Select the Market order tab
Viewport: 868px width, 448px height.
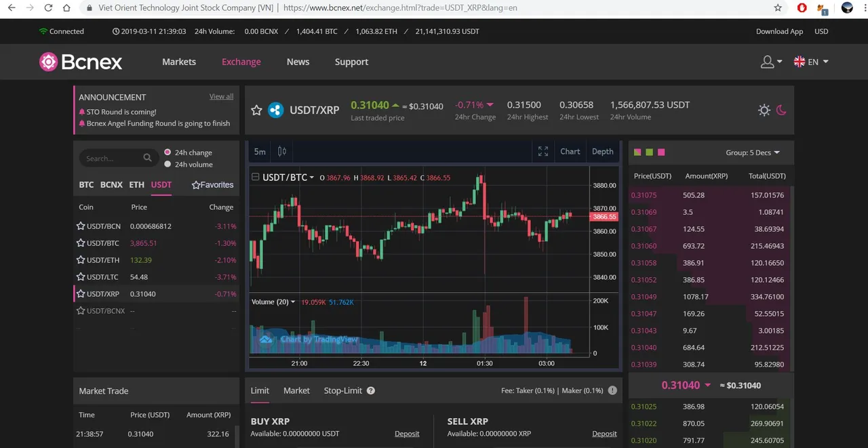click(296, 391)
